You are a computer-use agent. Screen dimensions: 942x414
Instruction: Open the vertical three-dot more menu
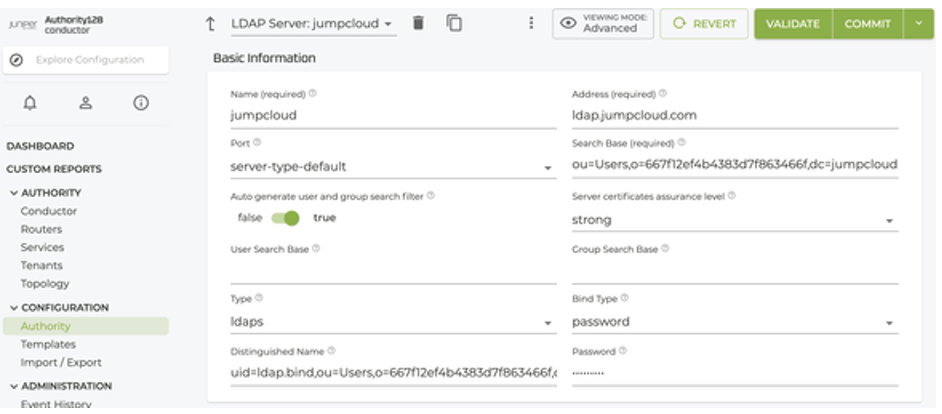[531, 23]
